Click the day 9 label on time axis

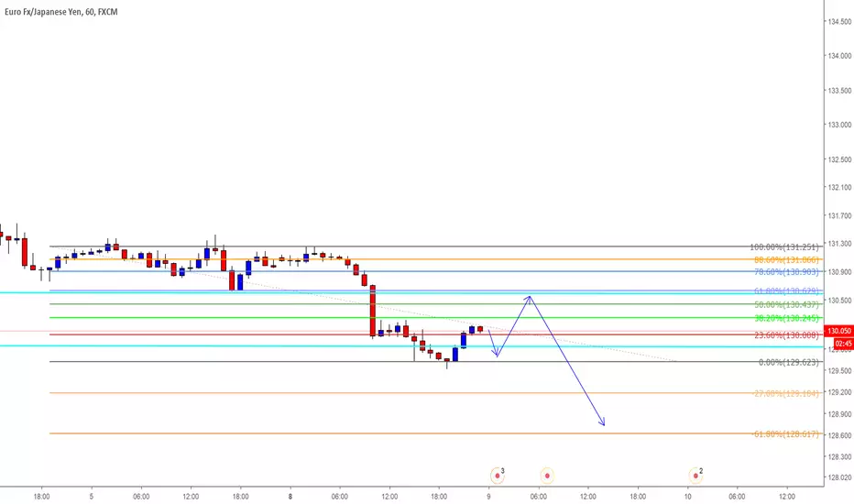point(488,497)
